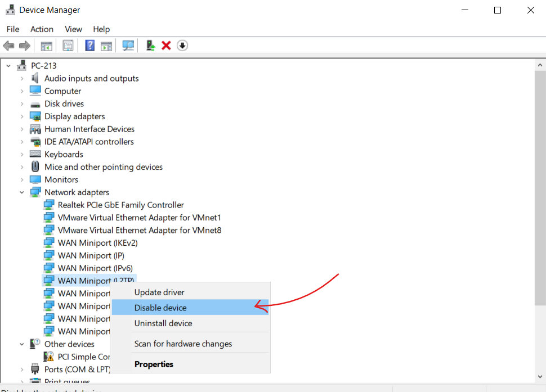The width and height of the screenshot is (546, 392).
Task: Click the Back arrow in the toolbar
Action: [8, 46]
